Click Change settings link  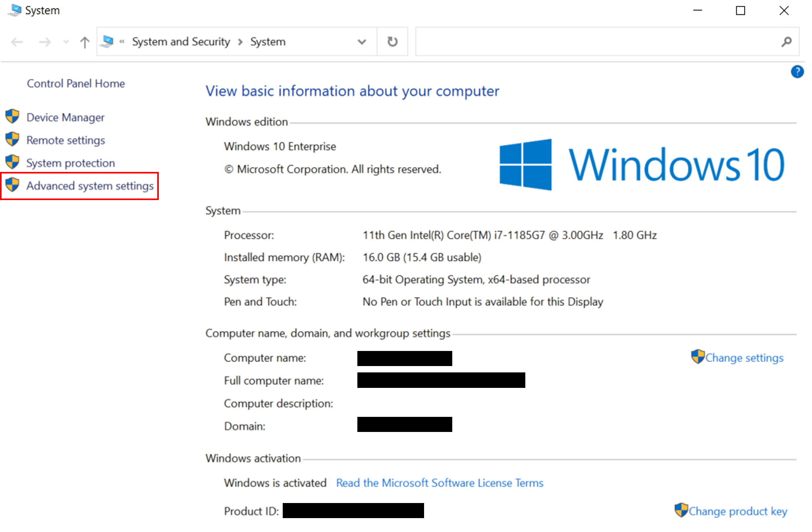[x=744, y=358]
